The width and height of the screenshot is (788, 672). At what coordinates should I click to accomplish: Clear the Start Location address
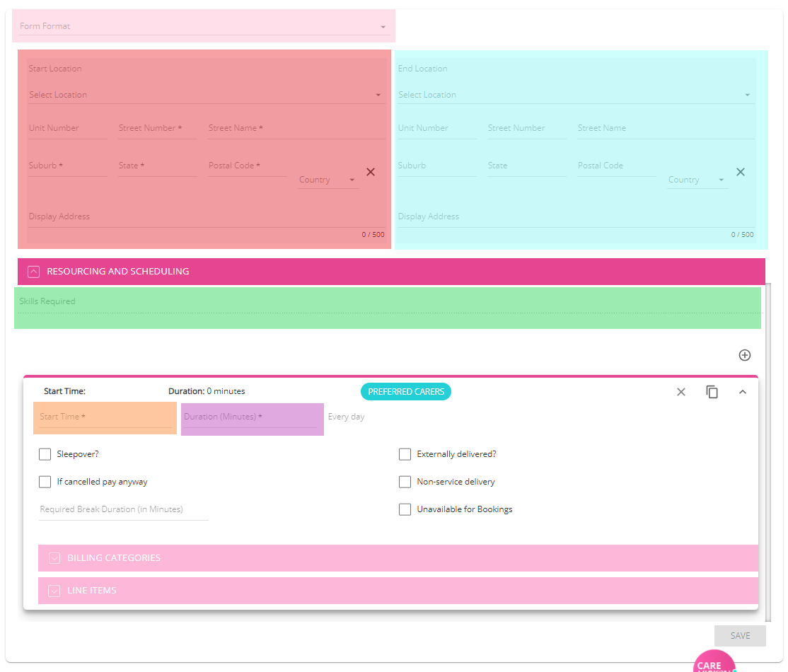click(371, 172)
